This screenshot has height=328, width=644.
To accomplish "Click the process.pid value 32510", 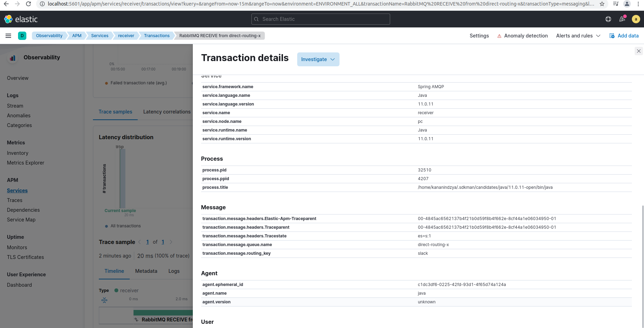I will coord(424,170).
